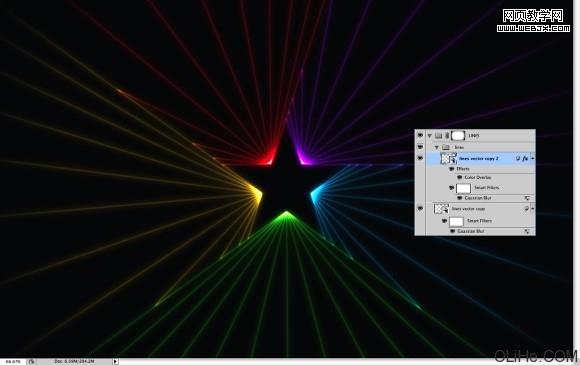The image size is (580, 365).
Task: Select lines vector copy 2 smart object thumbnail
Action: 448,158
